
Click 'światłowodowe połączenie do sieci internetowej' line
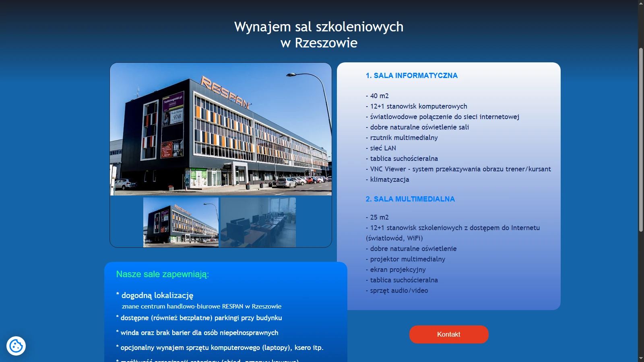tap(443, 117)
